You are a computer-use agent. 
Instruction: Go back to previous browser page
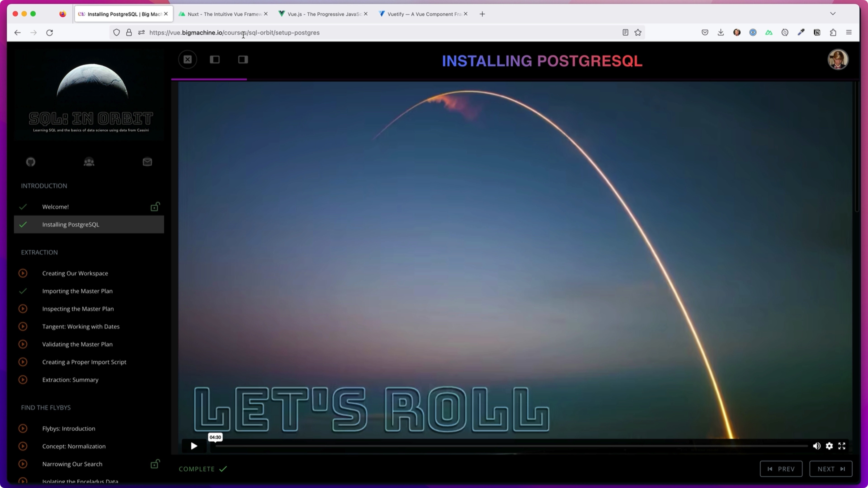(x=18, y=33)
